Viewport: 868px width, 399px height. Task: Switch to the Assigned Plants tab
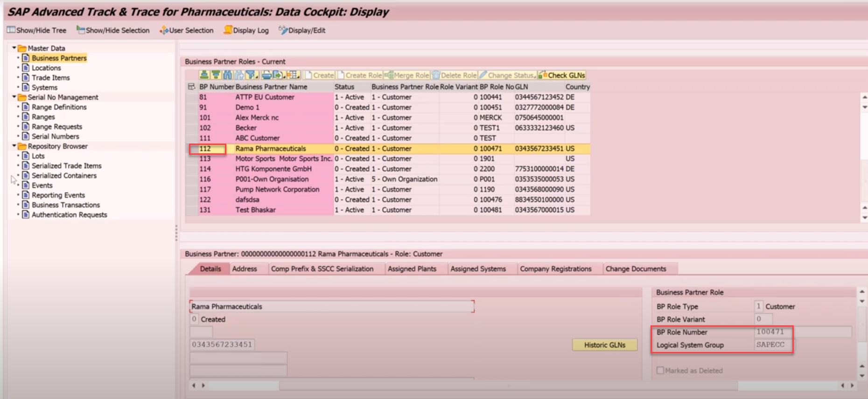412,269
